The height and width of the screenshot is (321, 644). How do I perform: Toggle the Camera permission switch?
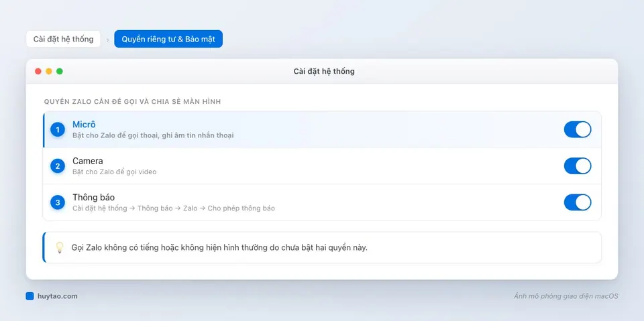pos(578,166)
